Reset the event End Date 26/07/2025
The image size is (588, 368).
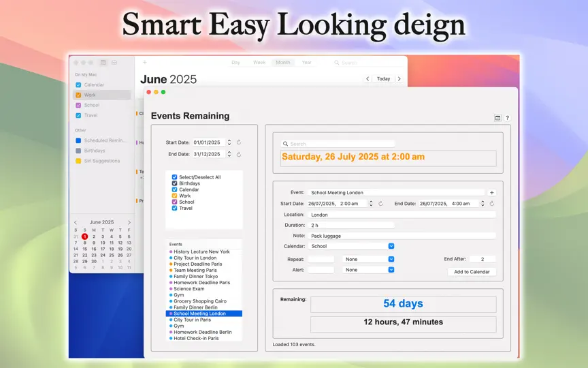pyautogui.click(x=491, y=204)
